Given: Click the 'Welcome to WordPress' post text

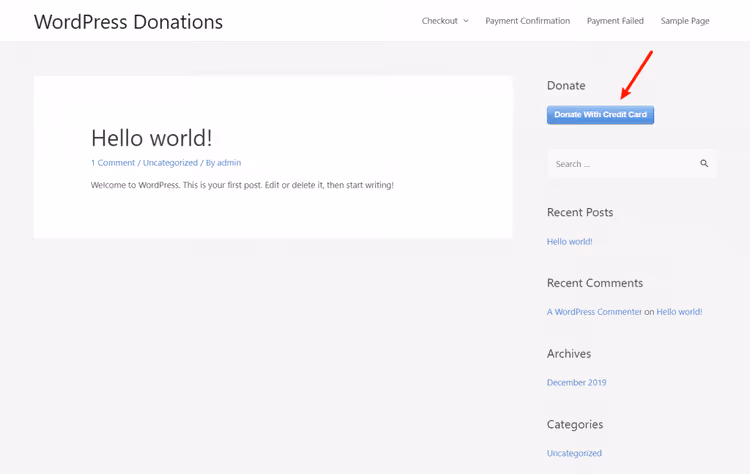Looking at the screenshot, I should tap(242, 185).
